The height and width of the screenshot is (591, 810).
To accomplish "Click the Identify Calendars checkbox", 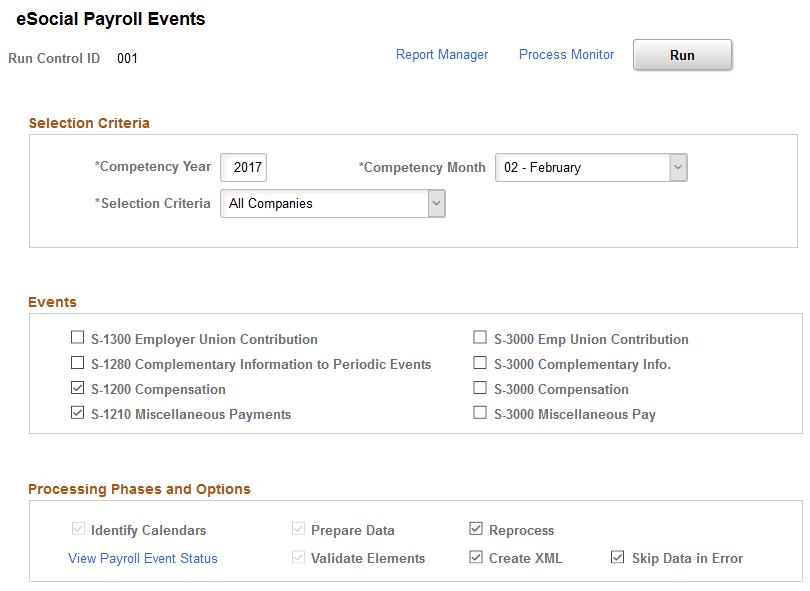I will [x=78, y=529].
